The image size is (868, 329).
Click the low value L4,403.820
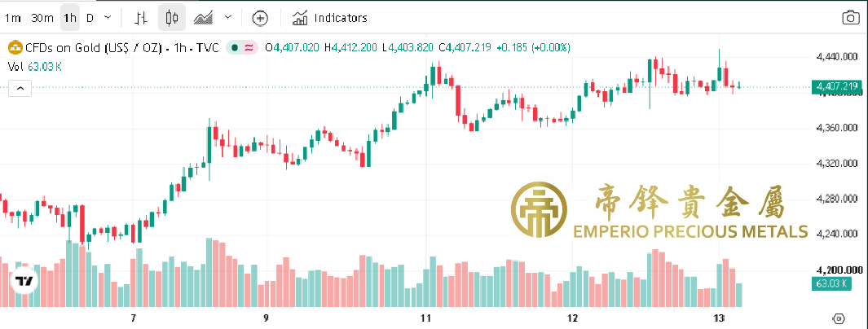coord(408,48)
